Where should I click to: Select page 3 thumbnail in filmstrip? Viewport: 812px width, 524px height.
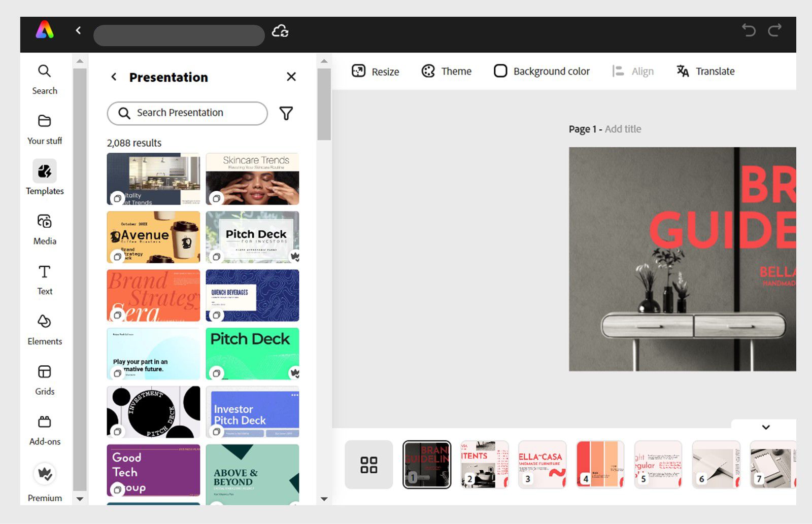click(x=542, y=464)
